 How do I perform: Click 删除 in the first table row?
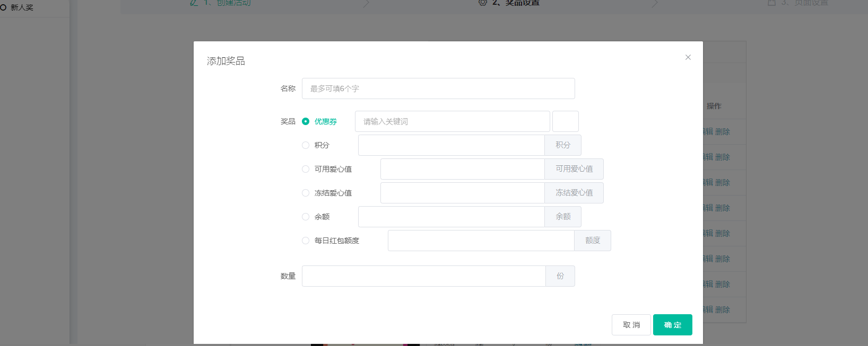tap(723, 132)
